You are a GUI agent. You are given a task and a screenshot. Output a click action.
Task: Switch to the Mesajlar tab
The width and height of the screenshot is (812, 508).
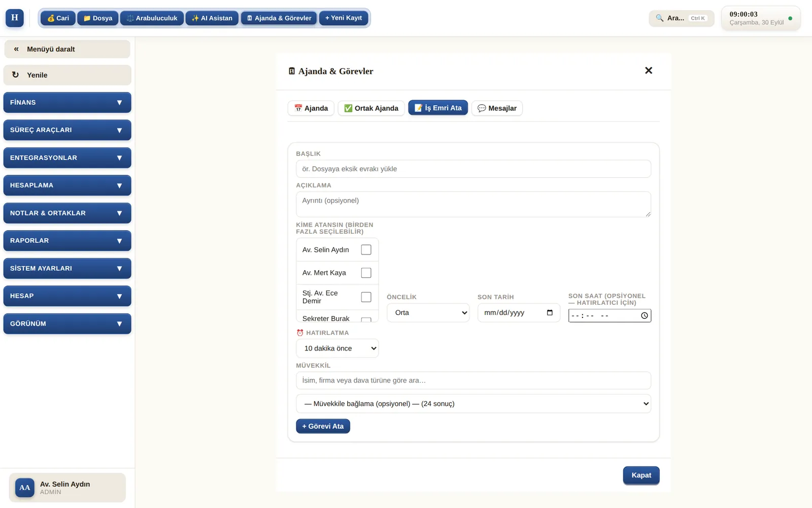pos(497,108)
